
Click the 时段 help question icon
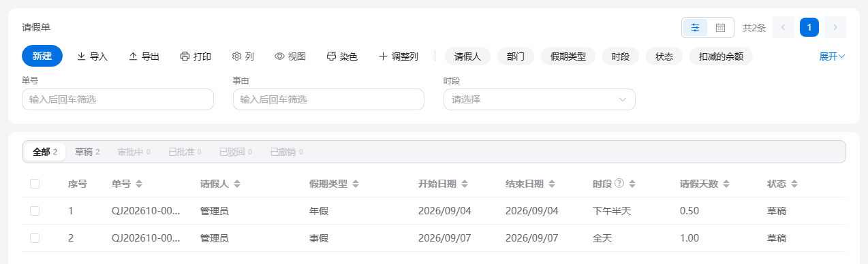[619, 184]
